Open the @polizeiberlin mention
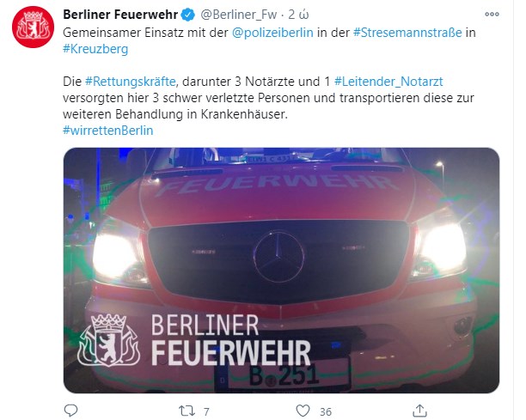 click(x=272, y=33)
